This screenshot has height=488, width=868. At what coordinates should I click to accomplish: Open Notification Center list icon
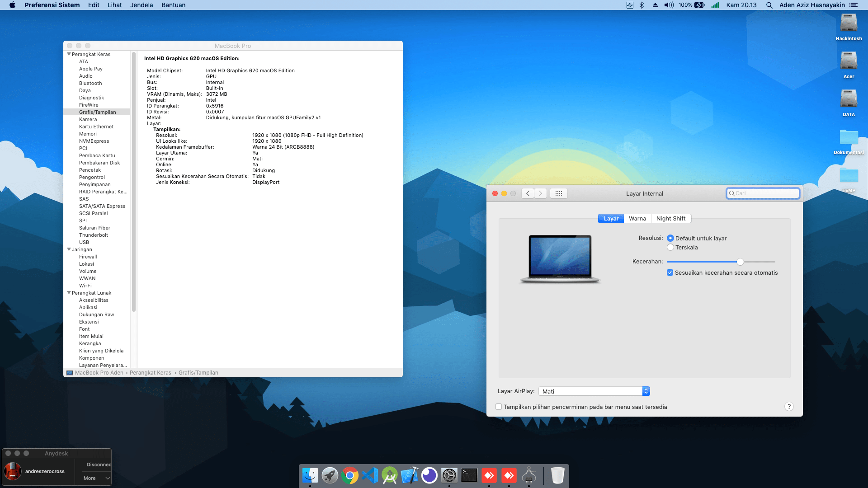click(x=853, y=5)
